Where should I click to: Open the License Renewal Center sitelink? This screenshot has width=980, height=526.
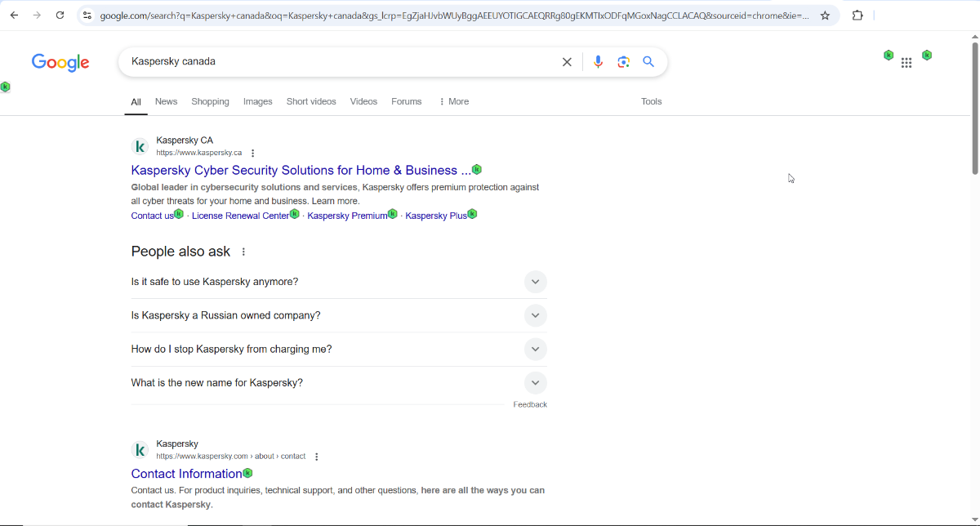(240, 216)
